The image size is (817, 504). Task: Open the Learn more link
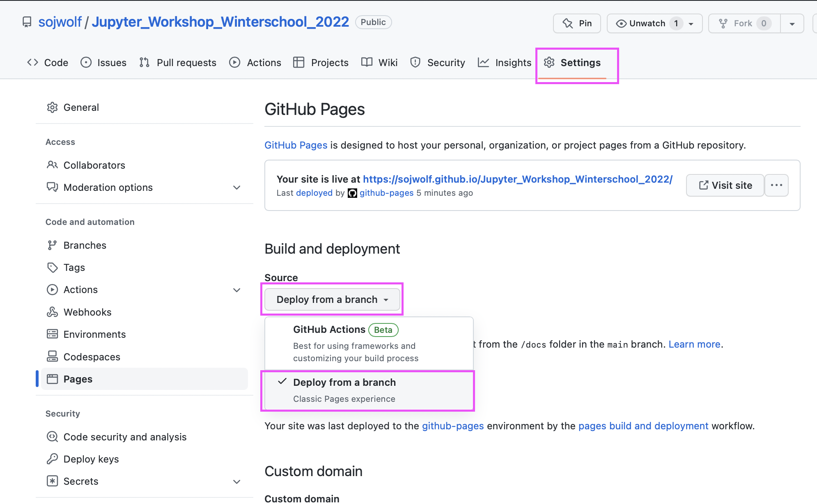[x=694, y=344]
